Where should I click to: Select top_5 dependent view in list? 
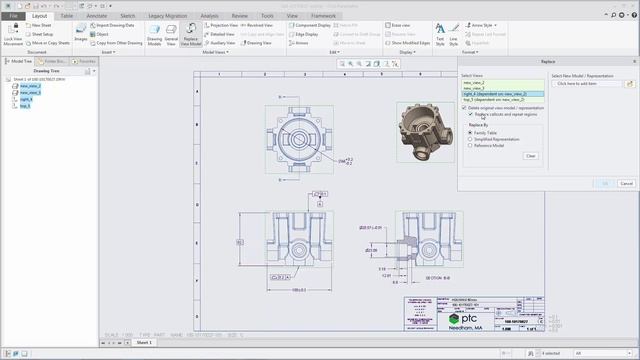(x=503, y=100)
